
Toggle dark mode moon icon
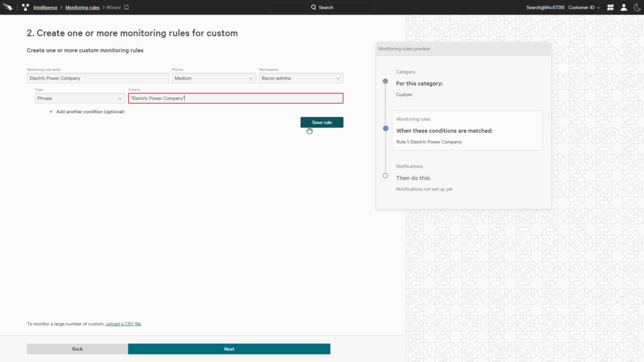tap(637, 8)
